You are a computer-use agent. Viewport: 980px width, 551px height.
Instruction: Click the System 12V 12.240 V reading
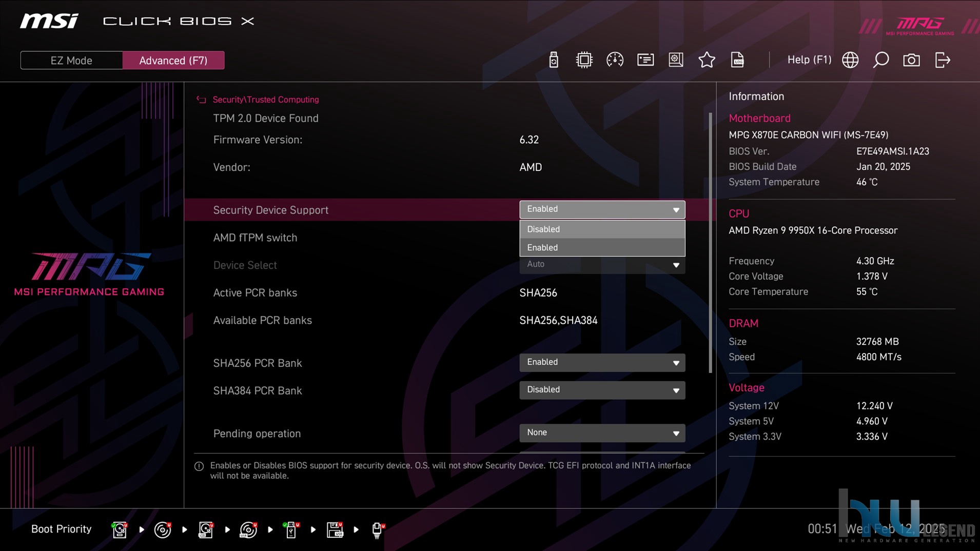pos(874,406)
